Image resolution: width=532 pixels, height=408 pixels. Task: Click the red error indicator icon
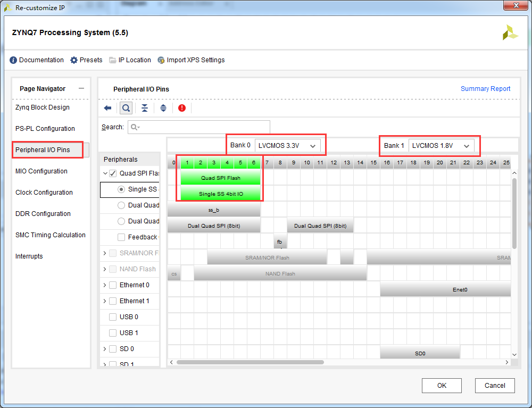(x=182, y=108)
